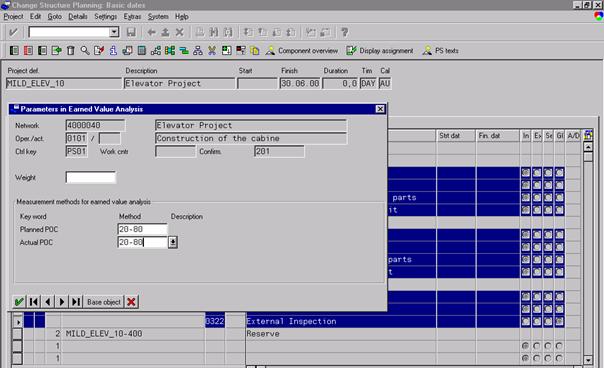The image size is (604, 368).
Task: Click the Weight input field
Action: (91, 177)
